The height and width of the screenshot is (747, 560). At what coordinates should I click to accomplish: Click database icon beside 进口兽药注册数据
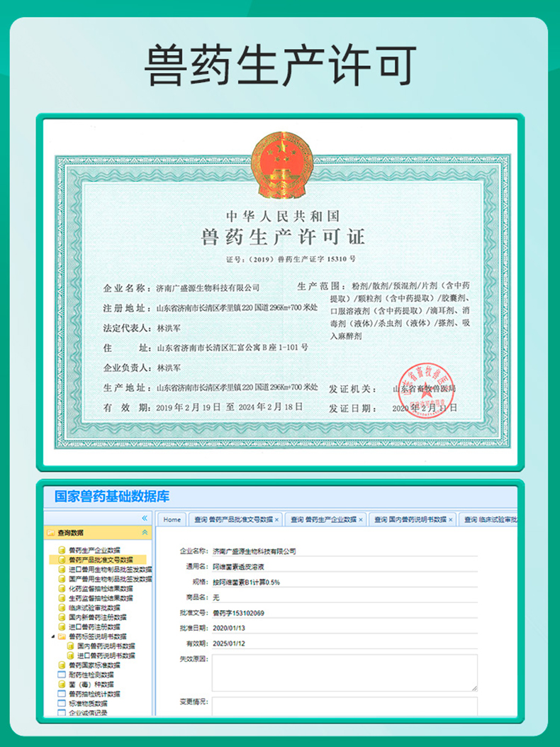pos(62,627)
